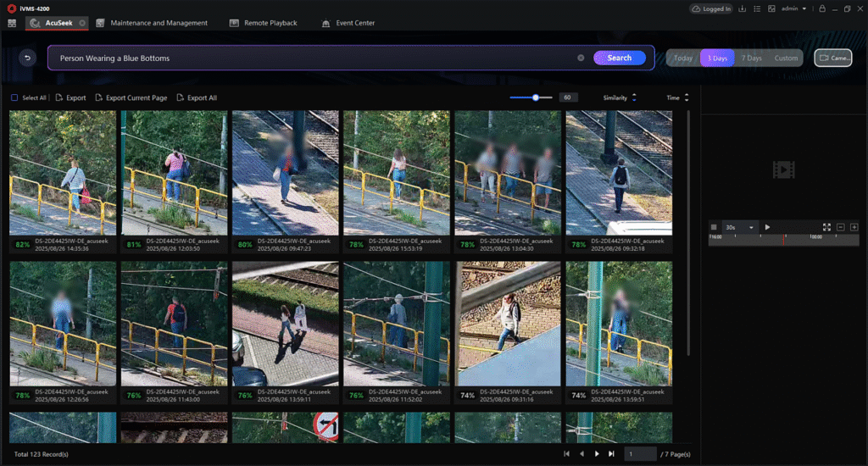The width and height of the screenshot is (868, 466).
Task: Select the 7 Days time range
Action: [751, 58]
